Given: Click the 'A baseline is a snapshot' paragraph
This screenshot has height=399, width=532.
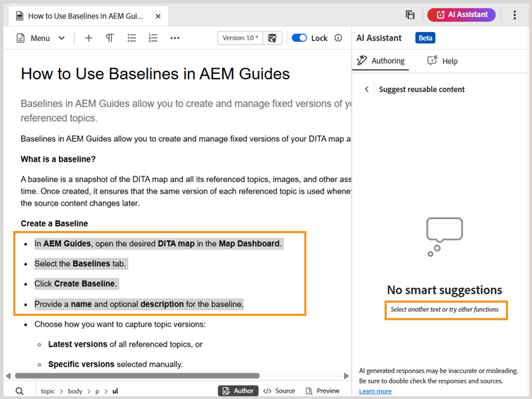Looking at the screenshot, I should tap(186, 191).
